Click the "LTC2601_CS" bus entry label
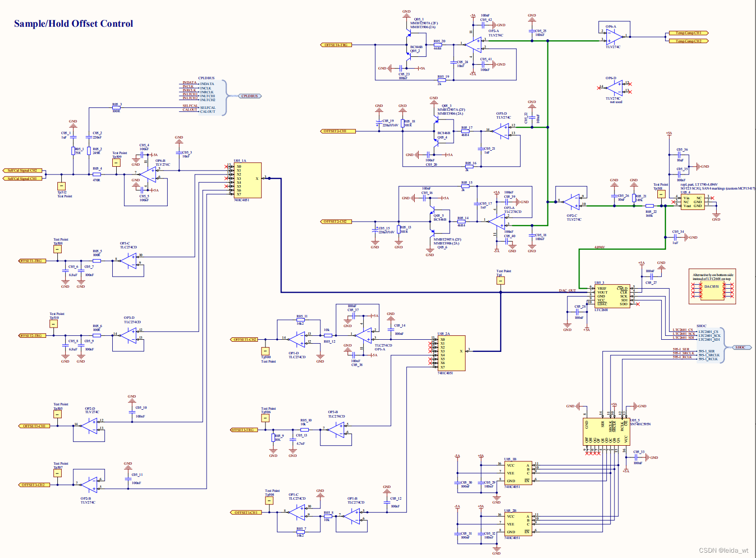Viewport: 756px width, 558px height. point(708,332)
